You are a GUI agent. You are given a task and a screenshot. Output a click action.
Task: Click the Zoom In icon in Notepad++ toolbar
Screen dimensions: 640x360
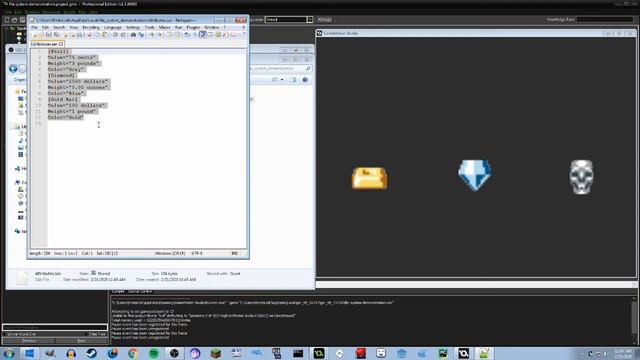click(x=151, y=35)
